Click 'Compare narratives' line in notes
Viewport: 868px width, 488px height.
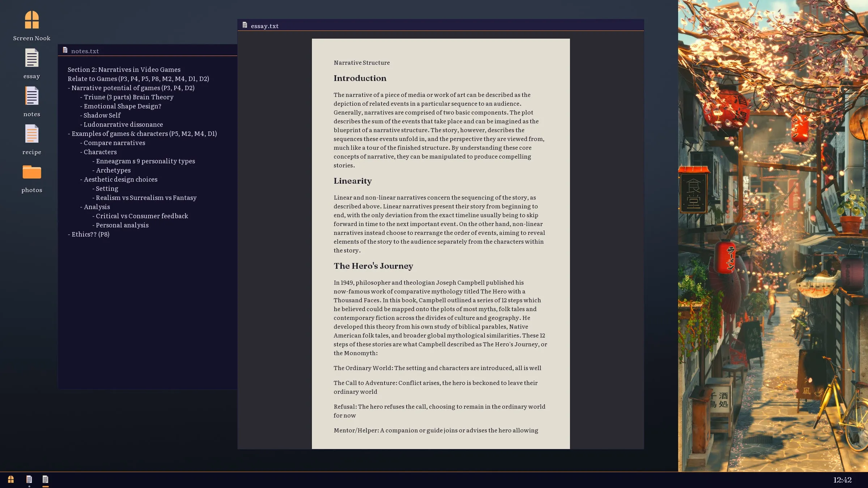(x=112, y=143)
